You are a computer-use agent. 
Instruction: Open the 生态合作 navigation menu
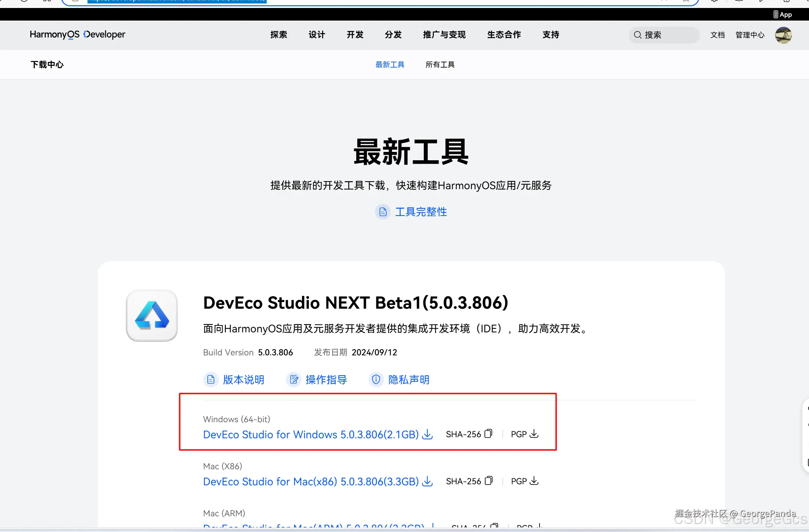pos(504,34)
